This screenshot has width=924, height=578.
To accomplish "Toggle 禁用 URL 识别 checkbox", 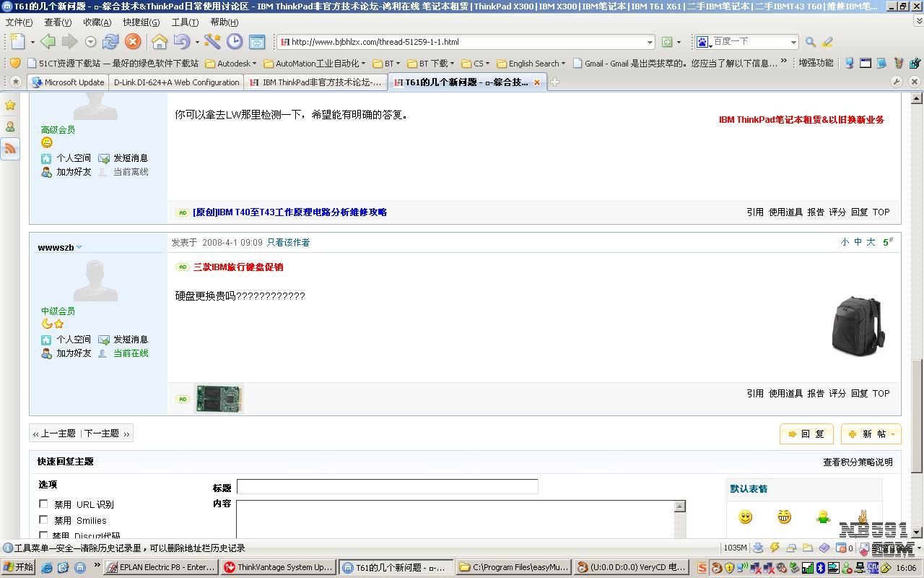I will tap(43, 504).
